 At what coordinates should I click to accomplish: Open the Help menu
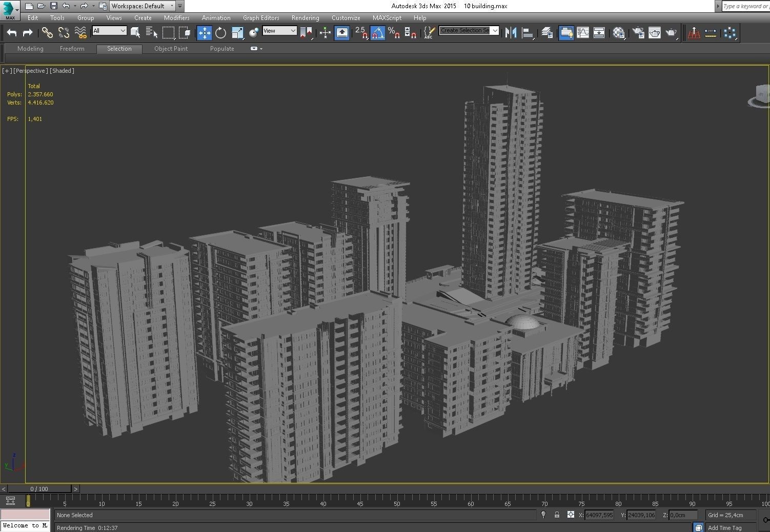tap(420, 18)
